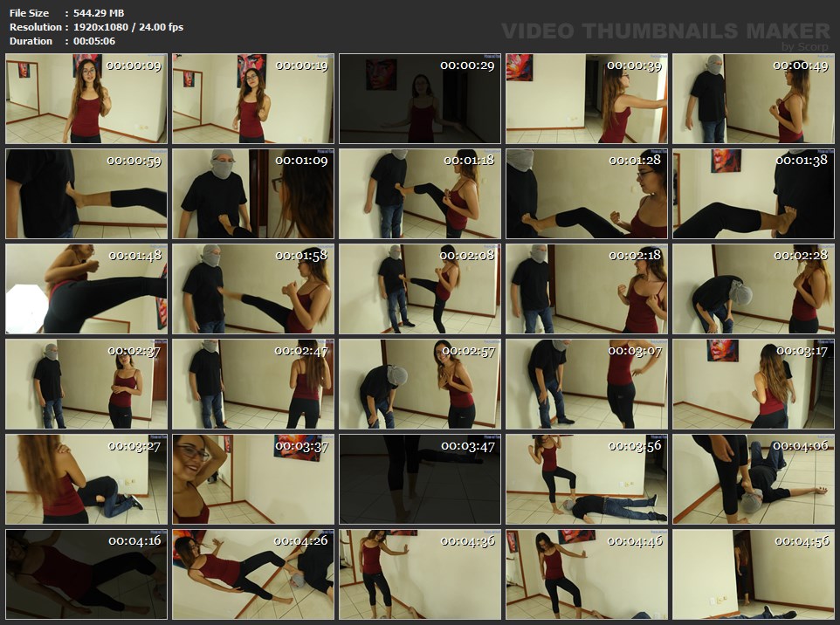Click the last thumbnail at 00:04:56

click(754, 574)
